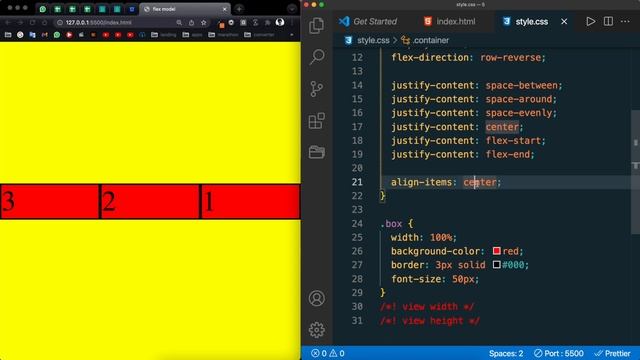This screenshot has height=360, width=640.
Task: Click the view width comment on line 30
Action: (427, 307)
